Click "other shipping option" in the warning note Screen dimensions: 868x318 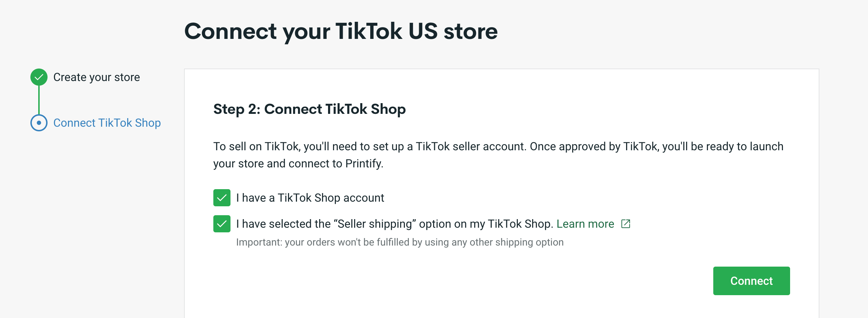point(516,242)
